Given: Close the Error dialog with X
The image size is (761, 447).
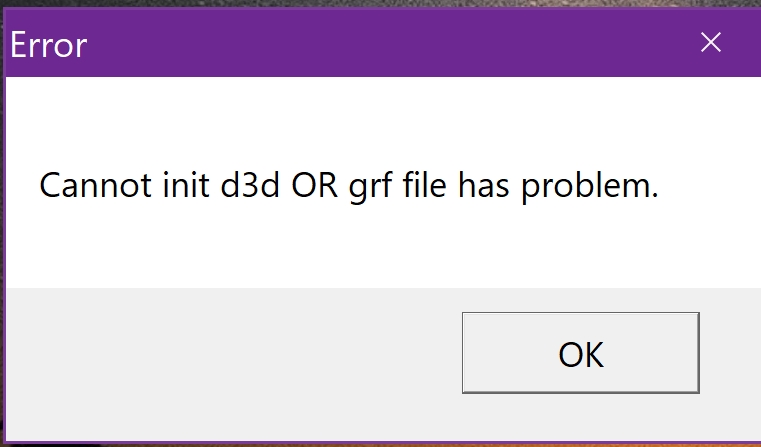Looking at the screenshot, I should click(x=710, y=43).
